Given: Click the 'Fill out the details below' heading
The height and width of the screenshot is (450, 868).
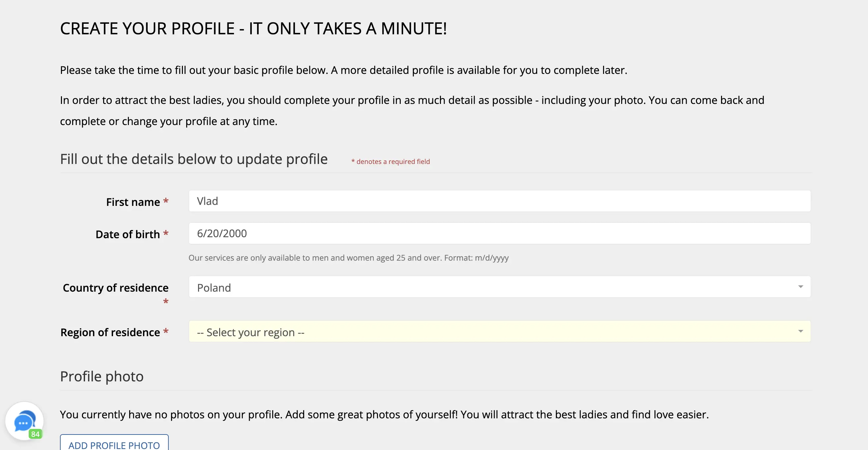Looking at the screenshot, I should pos(193,159).
